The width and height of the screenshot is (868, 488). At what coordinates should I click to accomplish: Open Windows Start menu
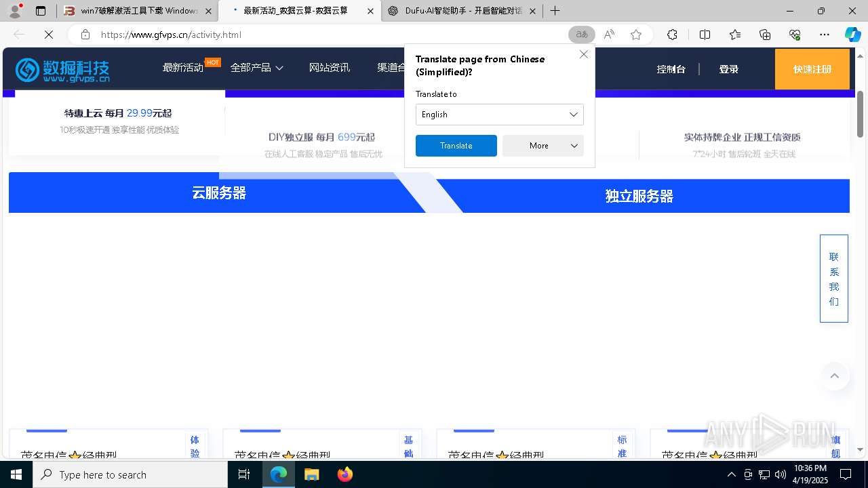tap(16, 474)
